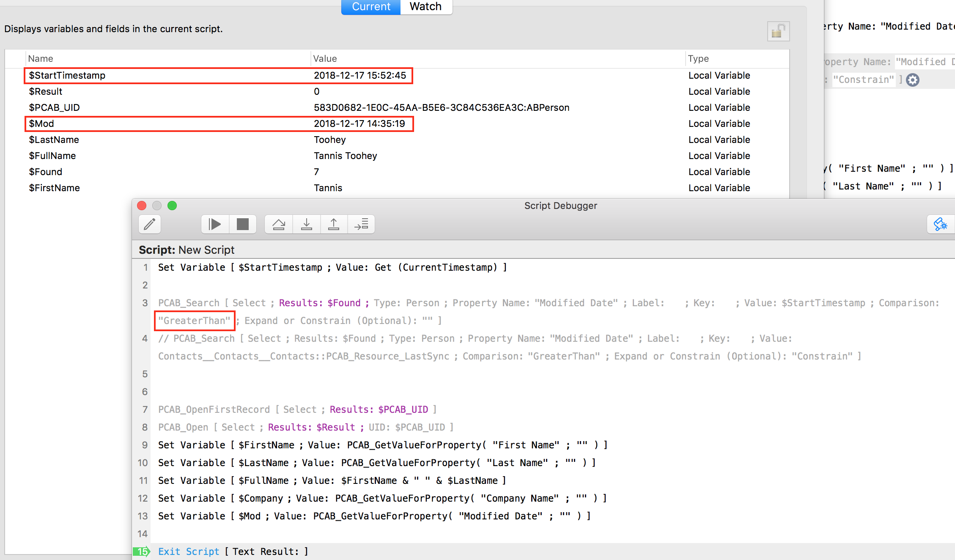Screen dimensions: 955x560
Task: Select the $StartTimestamp variable row
Action: 397,75
